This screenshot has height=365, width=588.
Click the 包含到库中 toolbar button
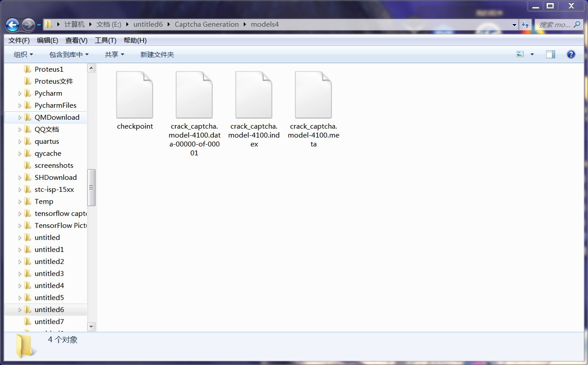(69, 54)
